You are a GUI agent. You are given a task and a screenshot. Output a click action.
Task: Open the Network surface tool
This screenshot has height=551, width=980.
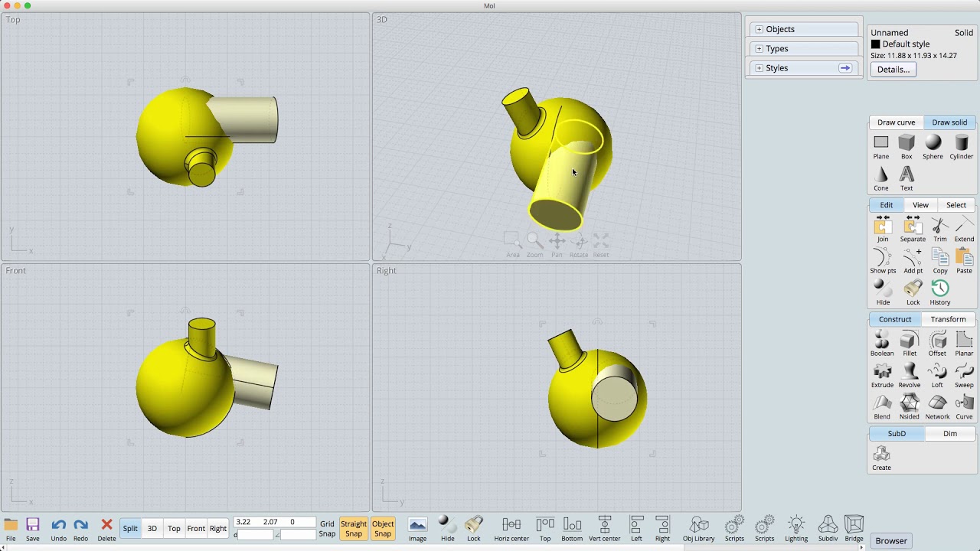click(x=937, y=406)
